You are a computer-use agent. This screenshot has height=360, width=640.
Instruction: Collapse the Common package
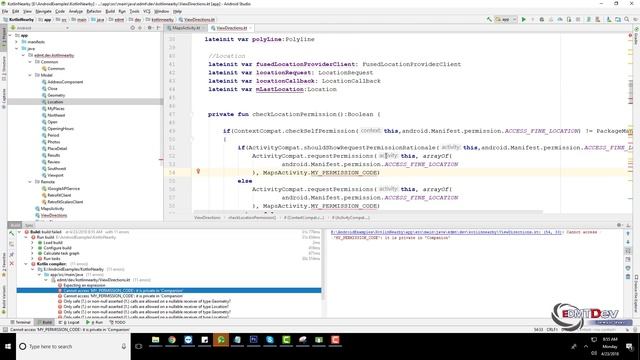(30, 62)
